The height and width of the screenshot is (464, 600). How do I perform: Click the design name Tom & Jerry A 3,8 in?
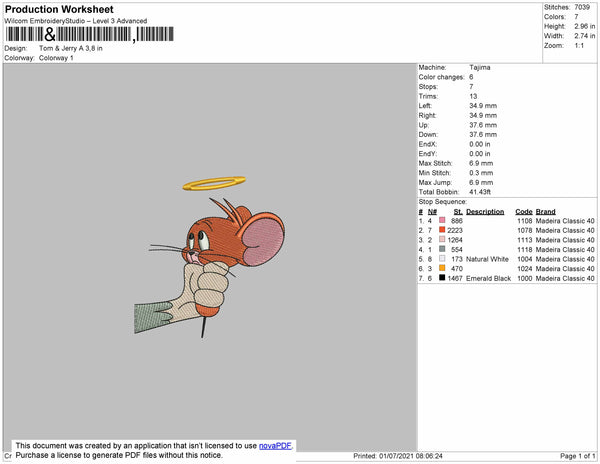(71, 49)
